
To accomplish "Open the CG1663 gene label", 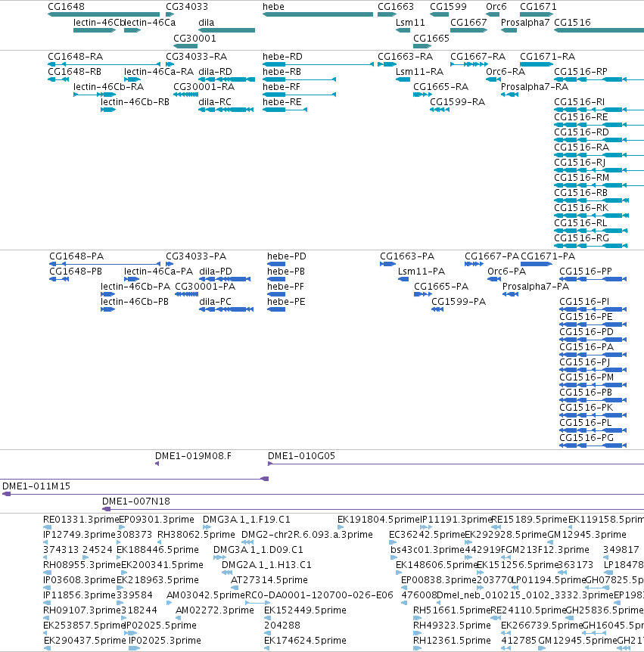I will click(x=396, y=7).
